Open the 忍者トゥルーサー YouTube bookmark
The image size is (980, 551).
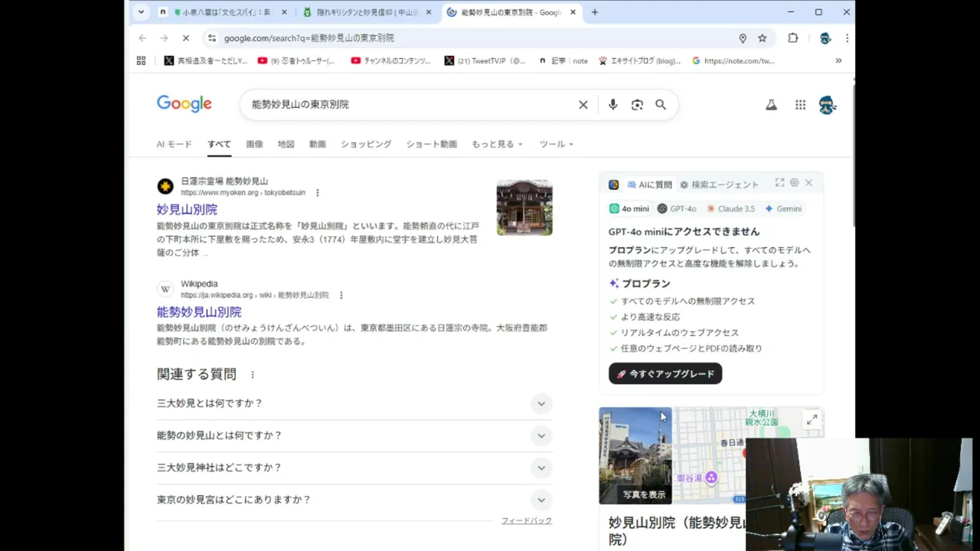[296, 60]
